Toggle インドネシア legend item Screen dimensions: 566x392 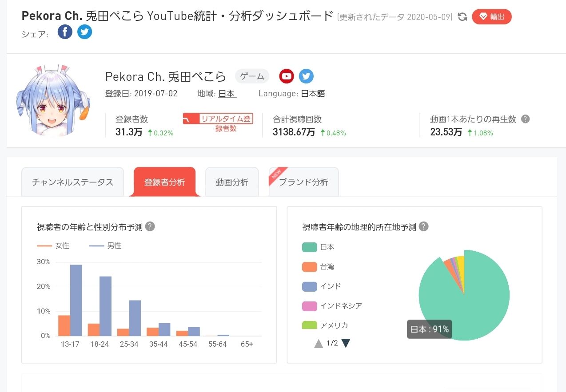[x=332, y=306]
